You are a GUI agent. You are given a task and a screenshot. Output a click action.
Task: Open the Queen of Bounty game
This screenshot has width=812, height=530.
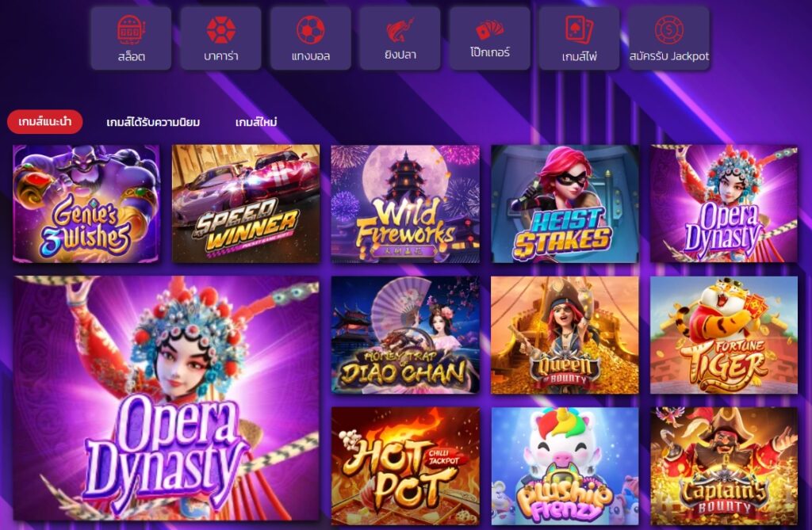[x=565, y=335]
